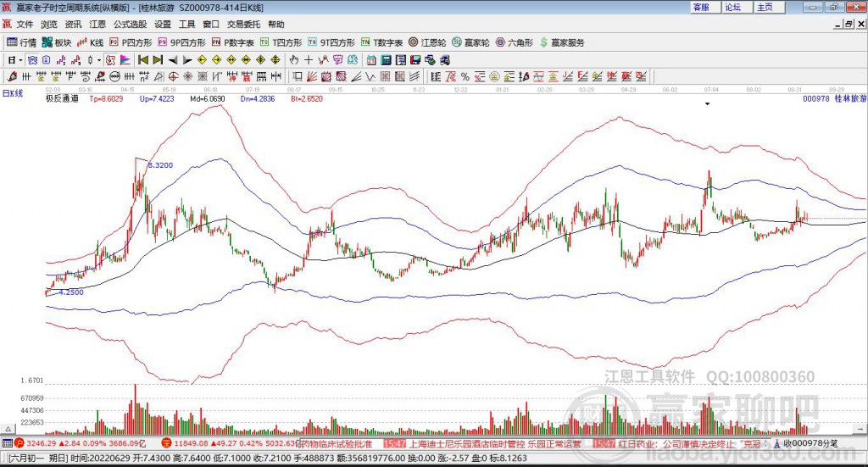Click the leftmost yellow diamond arrow icon

click(202, 60)
